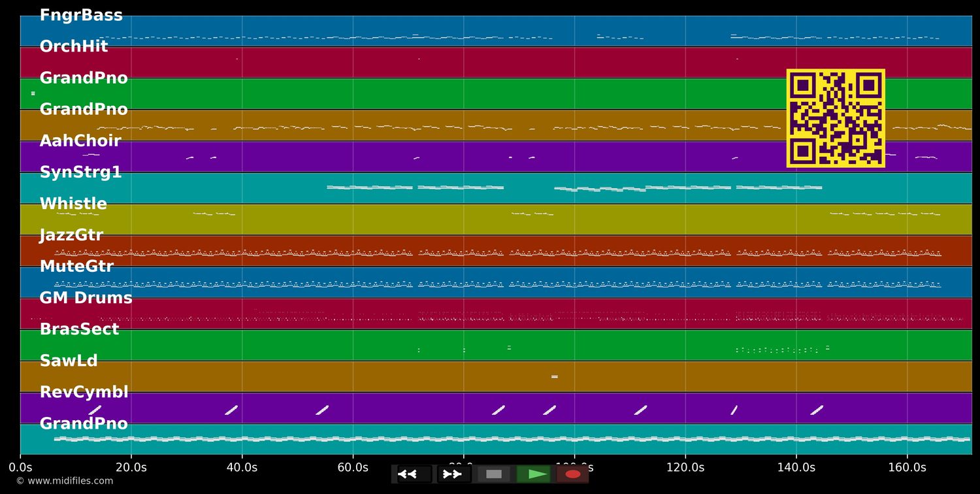
Task: Expand the JazzGtr track row
Action: (71, 235)
